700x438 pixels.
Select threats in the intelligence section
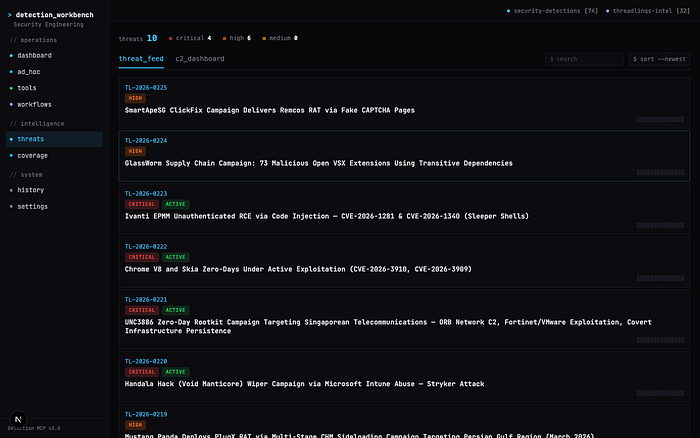click(54, 139)
